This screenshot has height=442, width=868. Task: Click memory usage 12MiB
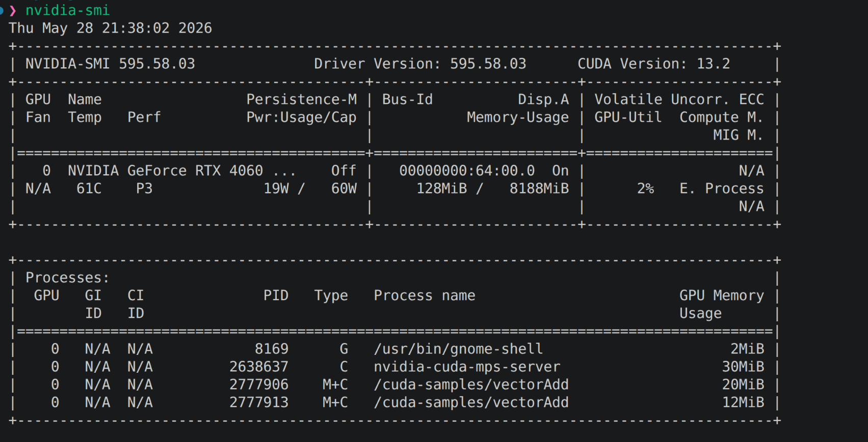pos(743,402)
